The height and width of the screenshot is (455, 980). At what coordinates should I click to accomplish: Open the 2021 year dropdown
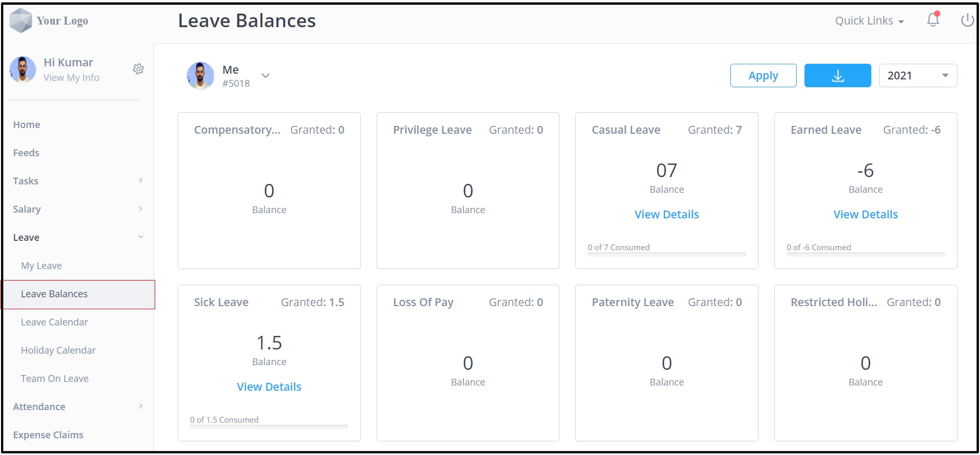tap(918, 76)
